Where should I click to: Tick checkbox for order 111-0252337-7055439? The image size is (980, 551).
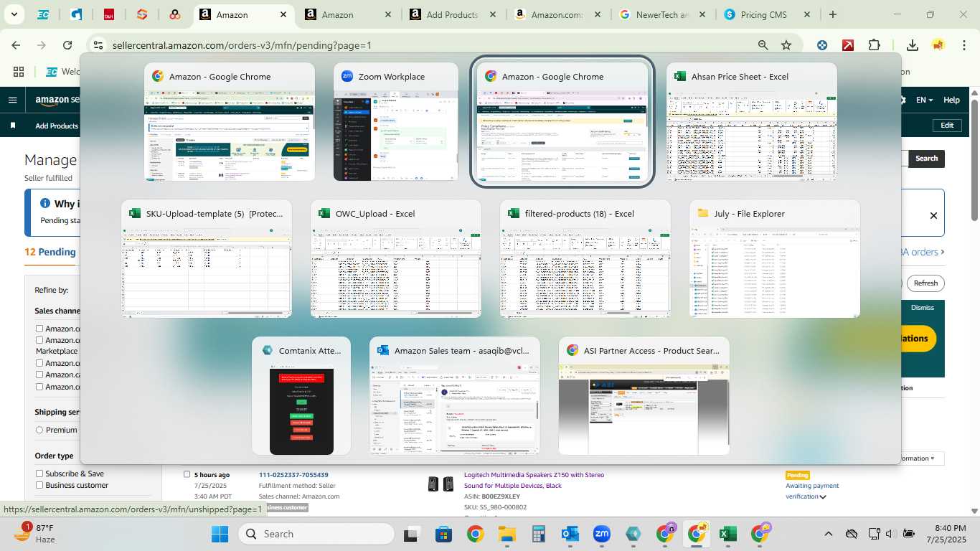click(187, 474)
